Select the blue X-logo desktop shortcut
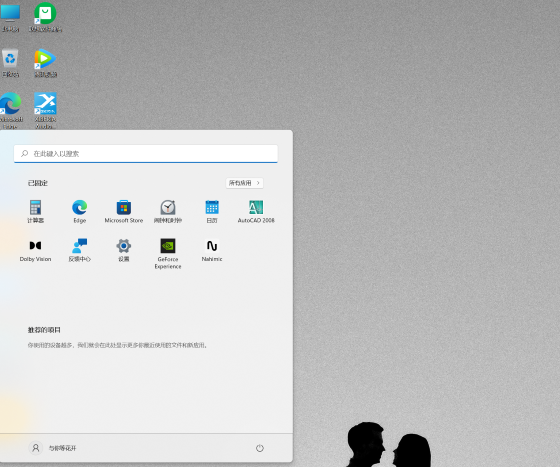The height and width of the screenshot is (467, 560). click(45, 111)
